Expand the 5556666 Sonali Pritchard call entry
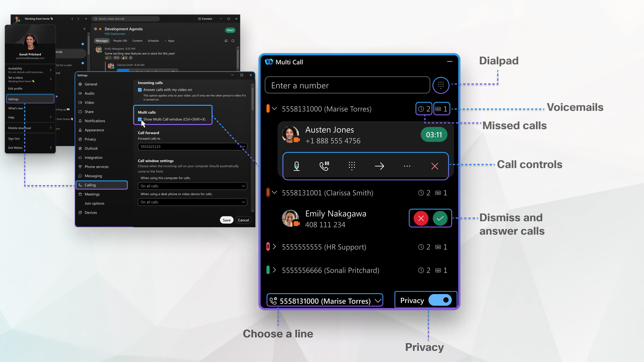Screen dimensions: 644x362 (275, 270)
